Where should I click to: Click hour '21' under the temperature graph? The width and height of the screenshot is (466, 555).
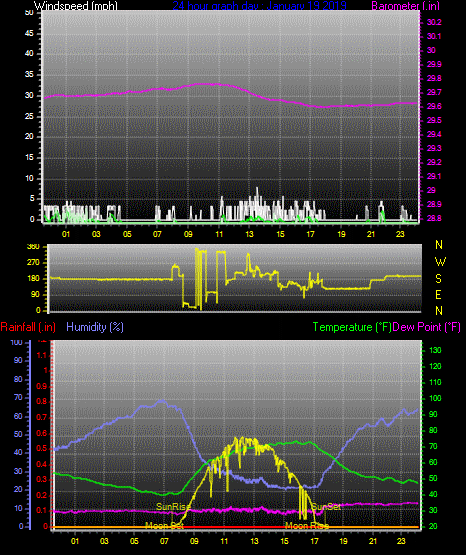click(373, 541)
